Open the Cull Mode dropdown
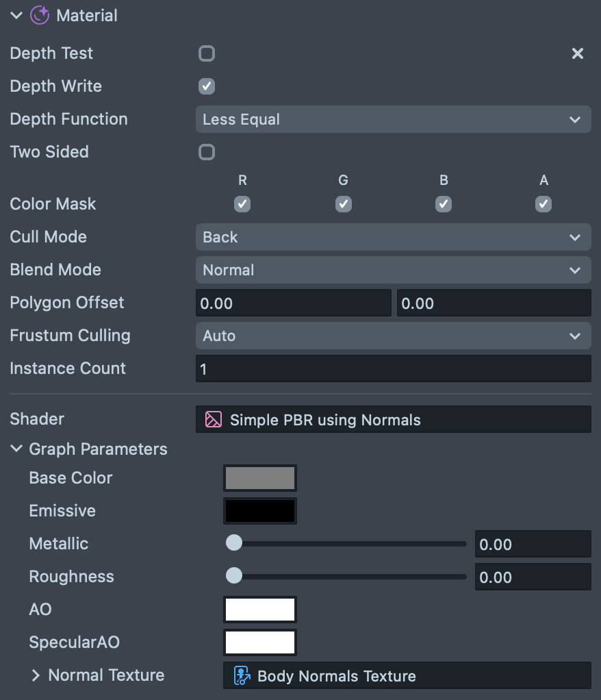This screenshot has height=700, width=601. (x=393, y=237)
